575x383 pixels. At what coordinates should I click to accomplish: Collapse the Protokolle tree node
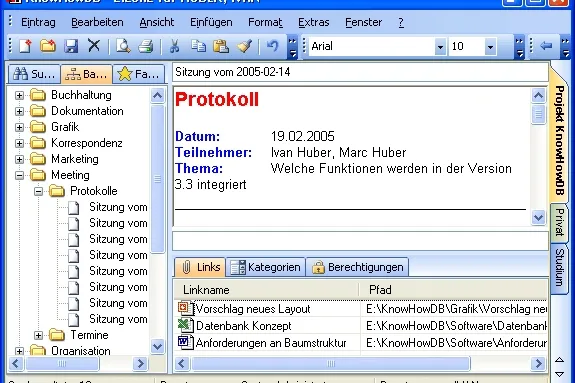coord(39,191)
